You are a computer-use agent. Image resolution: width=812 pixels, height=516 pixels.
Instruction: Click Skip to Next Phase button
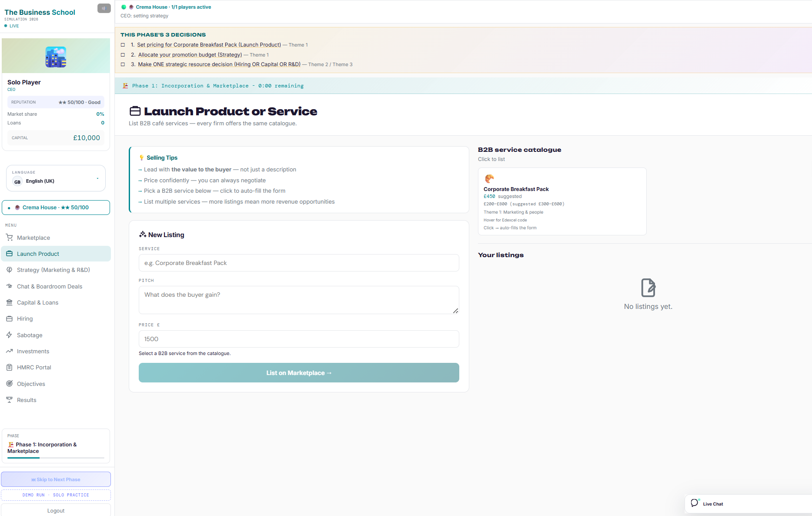(56, 479)
